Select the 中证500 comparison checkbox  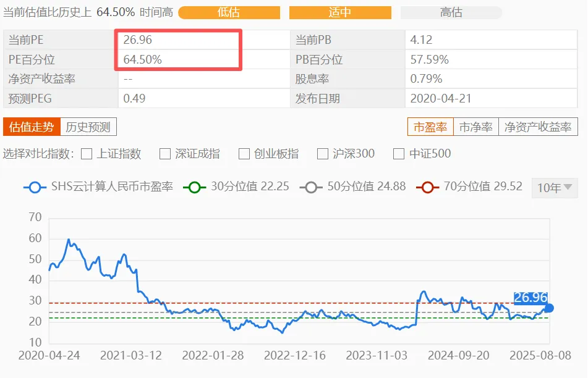click(x=399, y=154)
